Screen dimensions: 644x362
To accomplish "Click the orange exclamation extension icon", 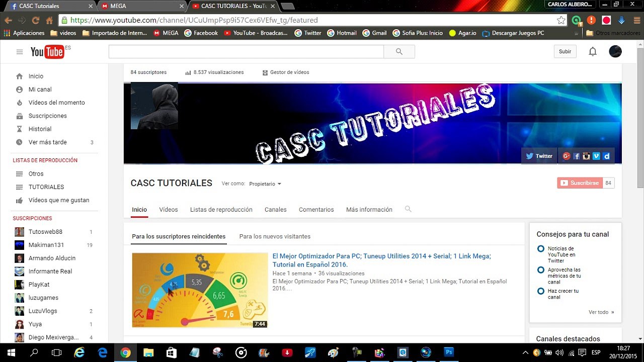I will click(x=592, y=21).
